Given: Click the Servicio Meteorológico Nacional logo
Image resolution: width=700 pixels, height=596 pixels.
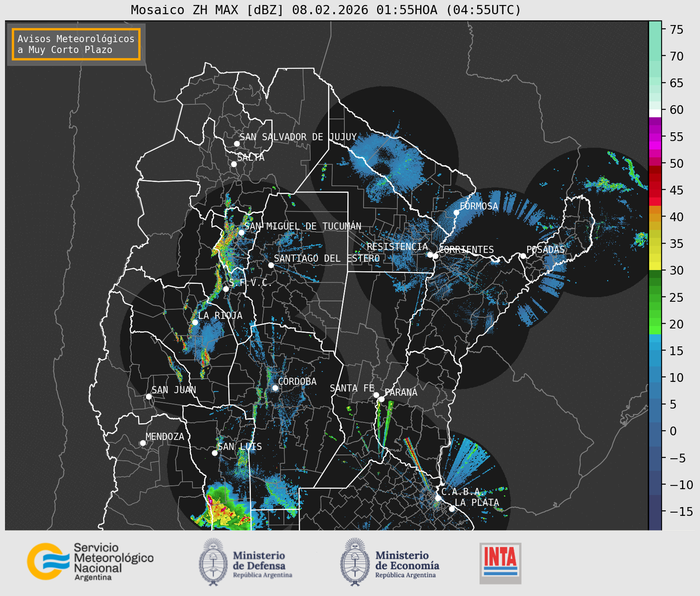Looking at the screenshot, I should (91, 561).
